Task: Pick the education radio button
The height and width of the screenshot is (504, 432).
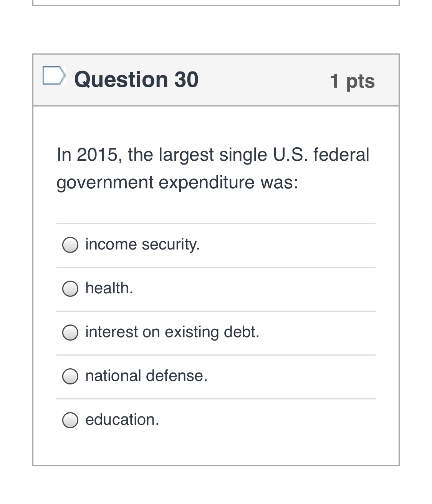Action: pyautogui.click(x=70, y=420)
